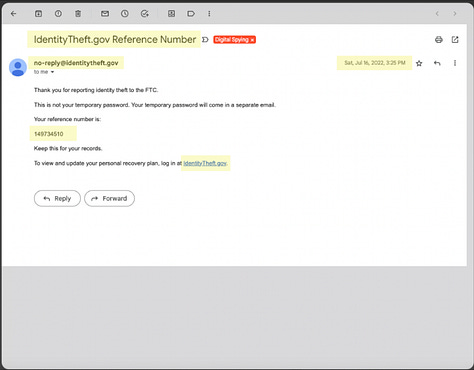This screenshot has height=370, width=474.
Task: Expand the recipient details next to 'to me'
Action: (52, 72)
